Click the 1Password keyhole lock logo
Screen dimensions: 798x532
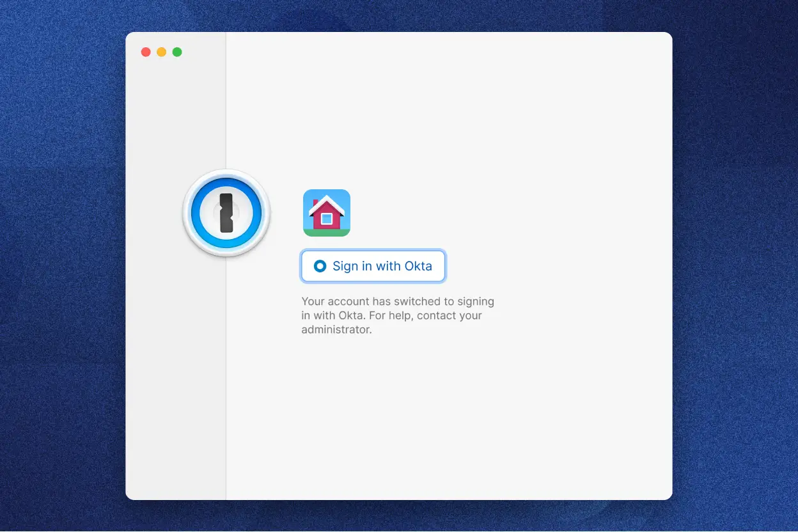pyautogui.click(x=226, y=213)
